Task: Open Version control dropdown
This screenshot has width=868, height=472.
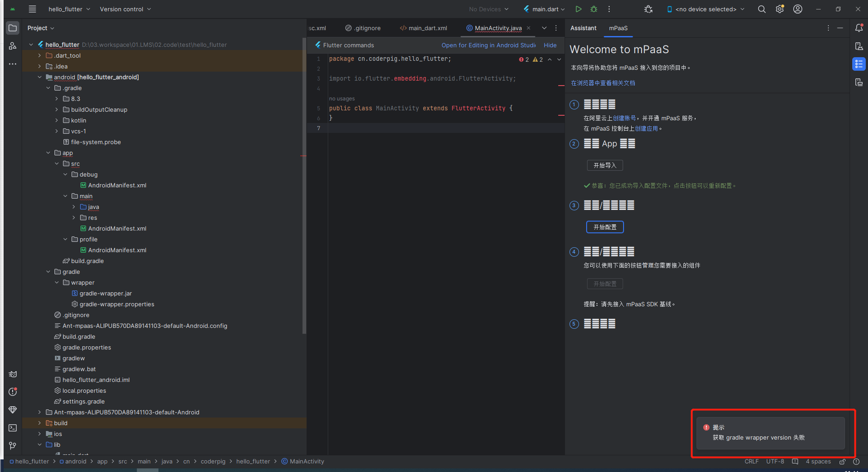Action: click(x=125, y=9)
